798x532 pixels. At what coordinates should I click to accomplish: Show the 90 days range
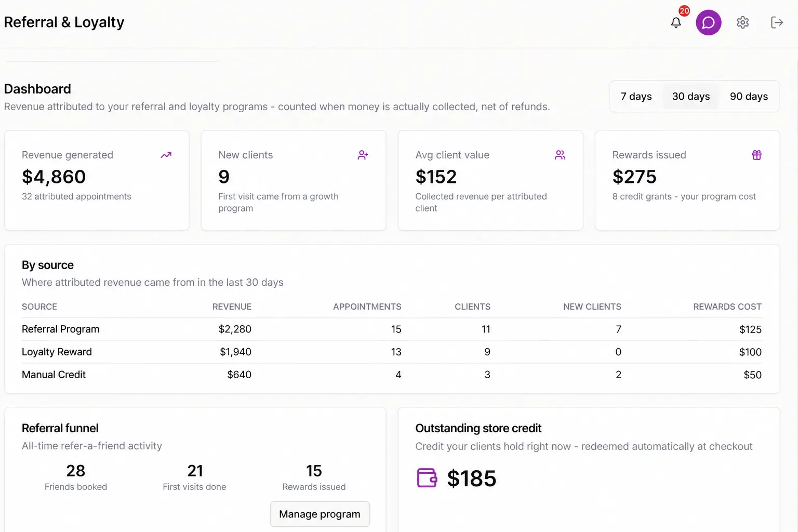749,96
